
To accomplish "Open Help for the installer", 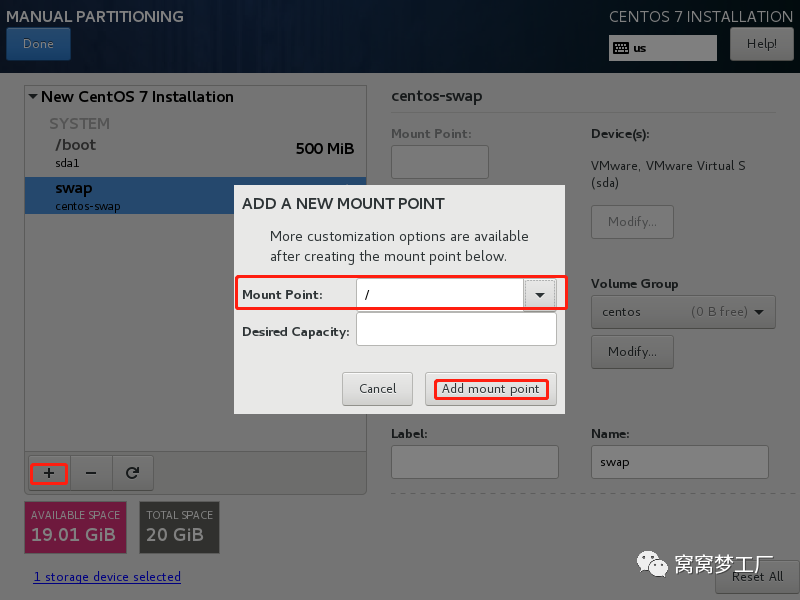I will point(761,44).
